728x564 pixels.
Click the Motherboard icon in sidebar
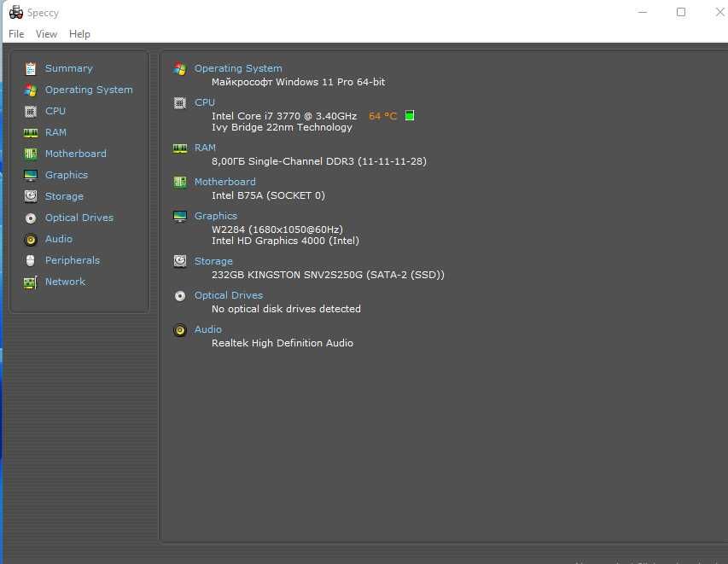pyautogui.click(x=31, y=154)
